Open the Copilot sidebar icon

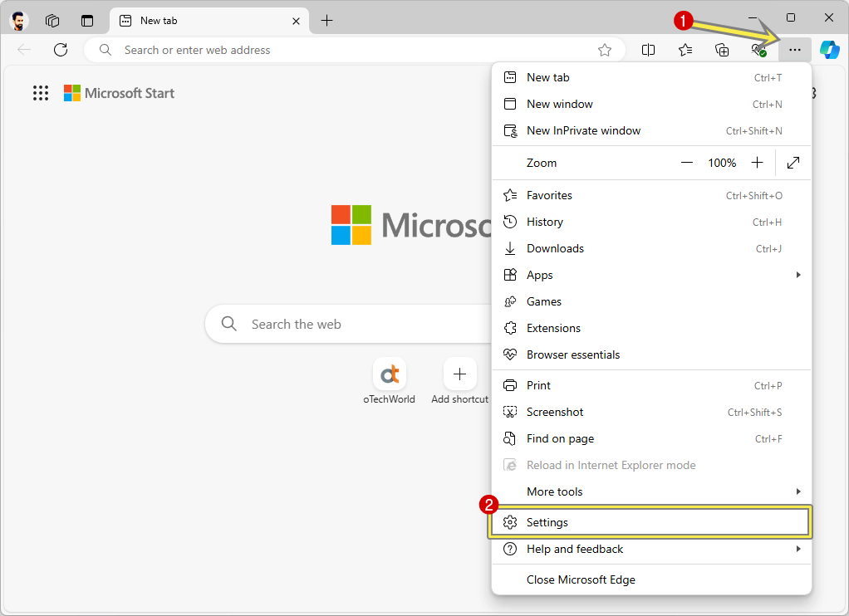coord(830,50)
